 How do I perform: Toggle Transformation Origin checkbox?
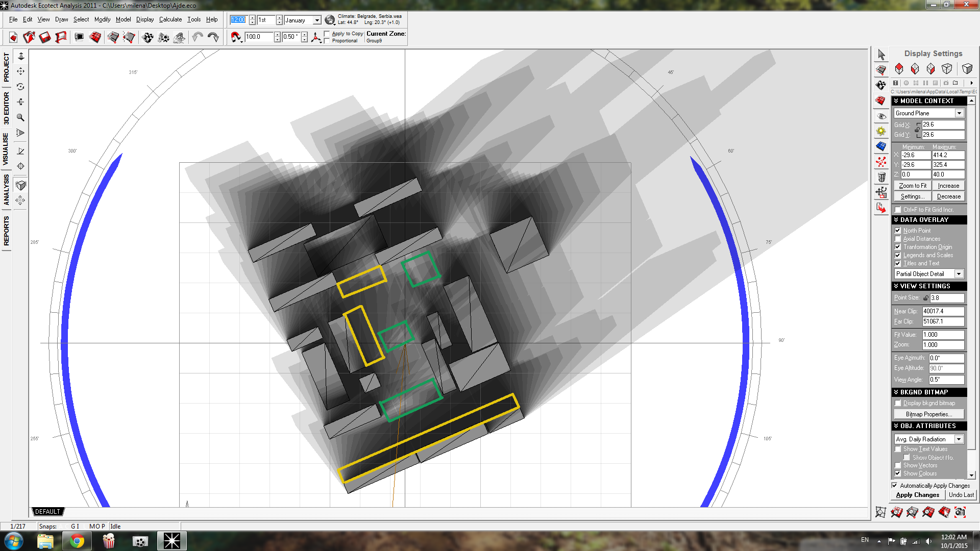[898, 247]
